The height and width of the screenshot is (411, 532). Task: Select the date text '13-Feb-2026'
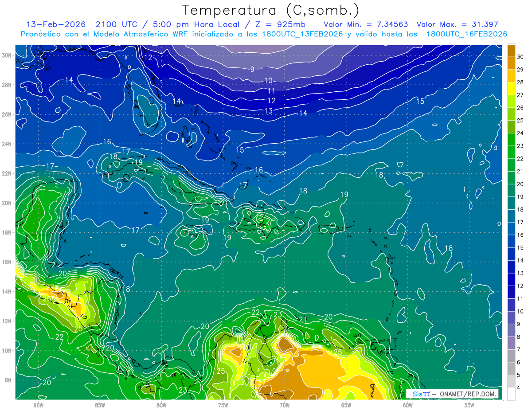pos(56,24)
